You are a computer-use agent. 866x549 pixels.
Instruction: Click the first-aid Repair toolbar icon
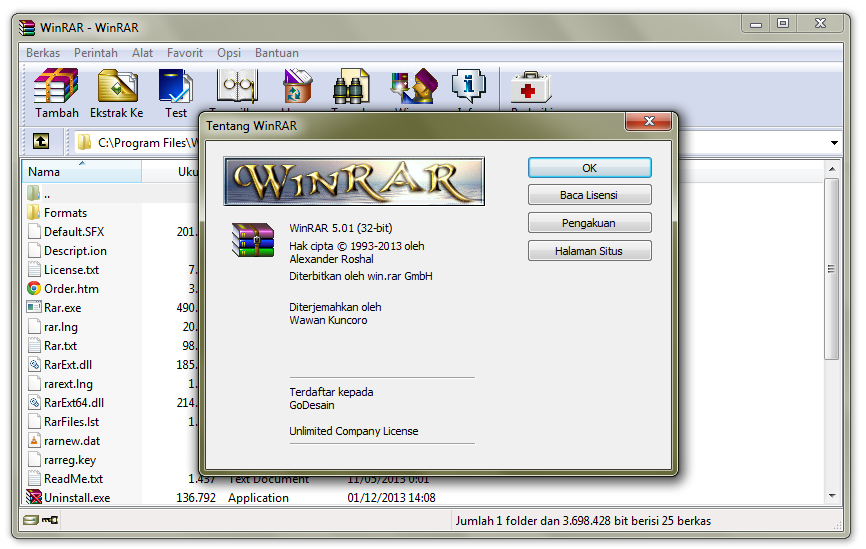click(x=530, y=87)
